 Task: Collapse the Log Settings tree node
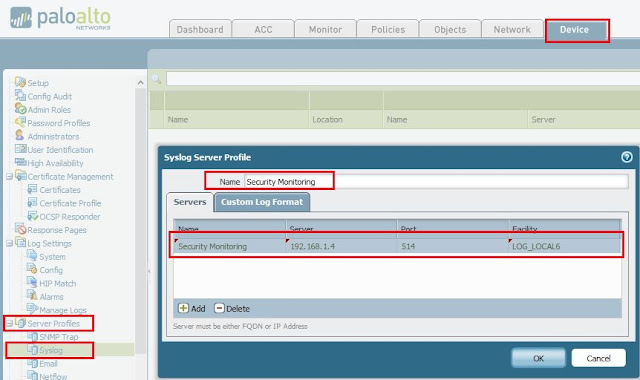coord(9,243)
